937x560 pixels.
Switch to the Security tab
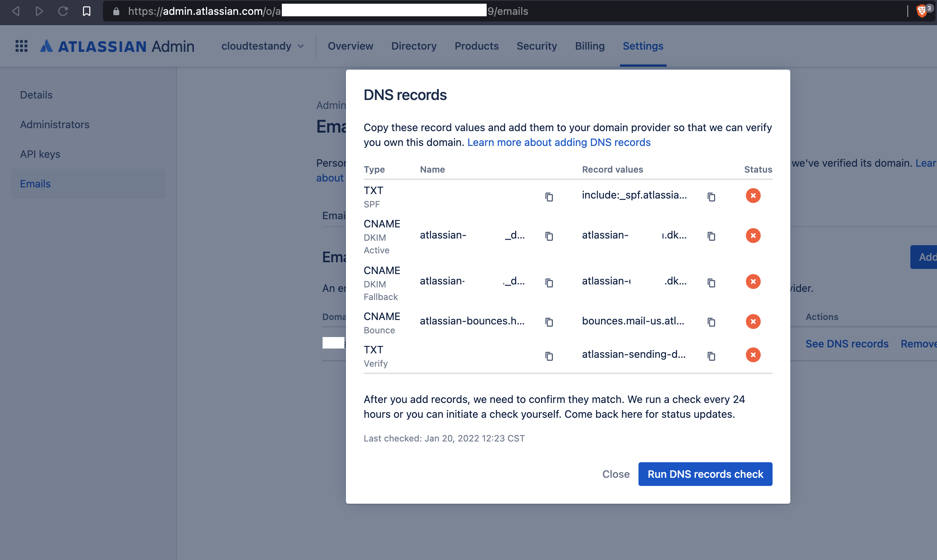pos(537,46)
